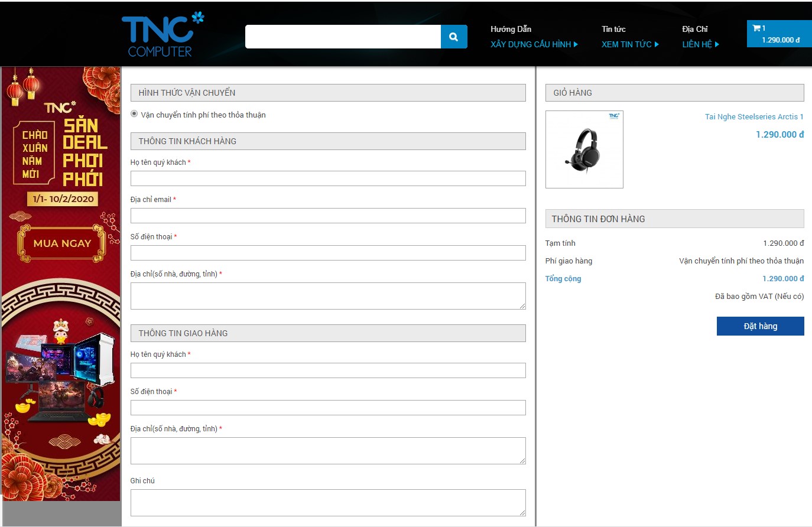Screen dimensions: 812x527
Task: Click the Địa chỉ email field
Action: tap(328, 216)
